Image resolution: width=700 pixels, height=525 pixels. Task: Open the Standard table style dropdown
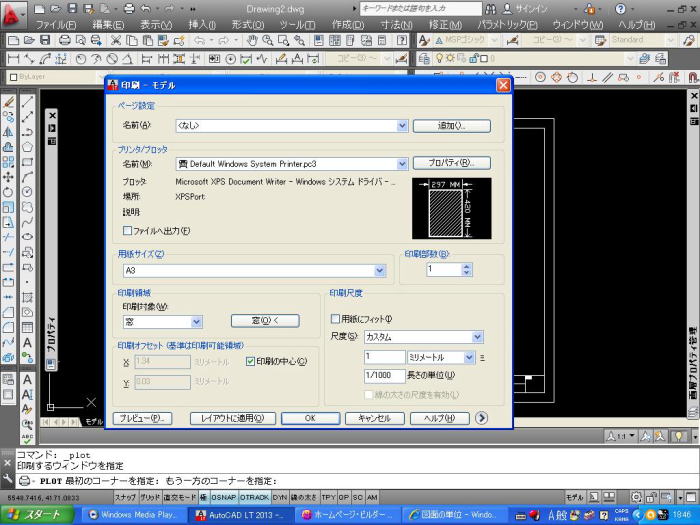point(671,40)
